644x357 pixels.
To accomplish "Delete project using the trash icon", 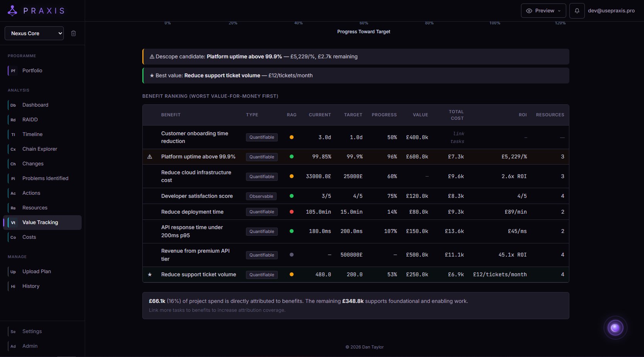I will 73,33.
